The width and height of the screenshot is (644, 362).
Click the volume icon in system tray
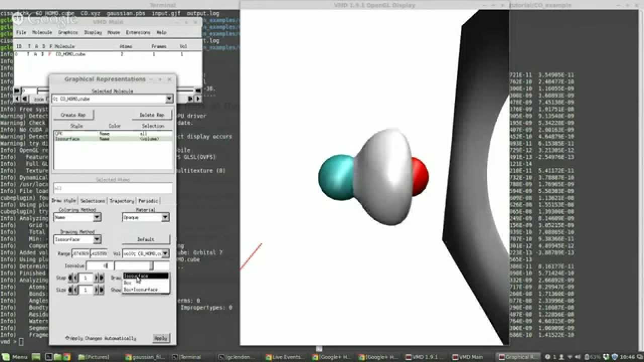[x=579, y=356]
